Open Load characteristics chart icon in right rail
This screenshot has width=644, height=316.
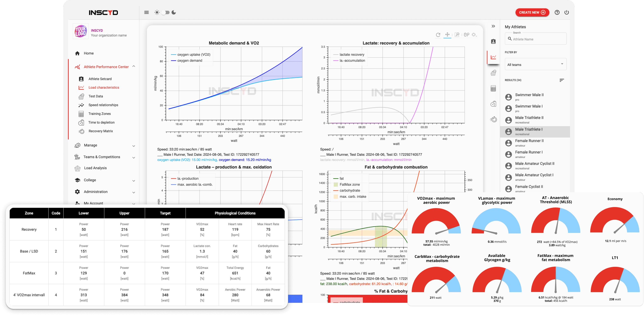click(x=493, y=57)
